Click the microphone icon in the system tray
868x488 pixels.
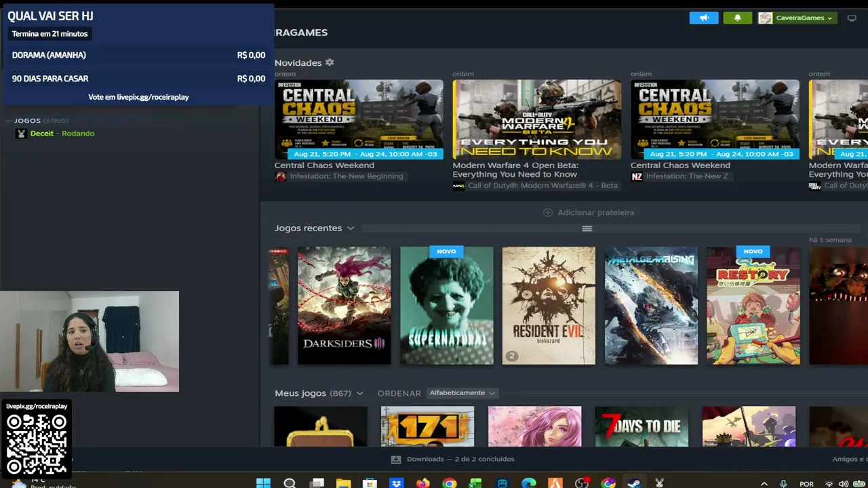[x=783, y=484]
